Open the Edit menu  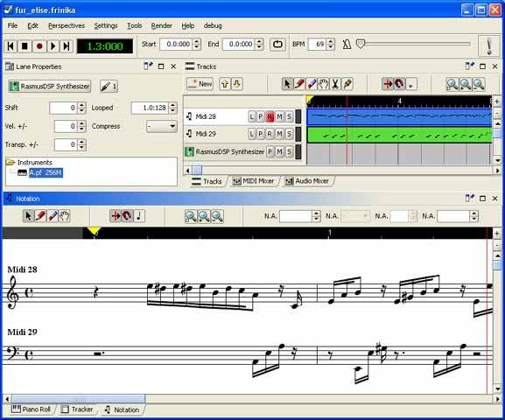32,25
